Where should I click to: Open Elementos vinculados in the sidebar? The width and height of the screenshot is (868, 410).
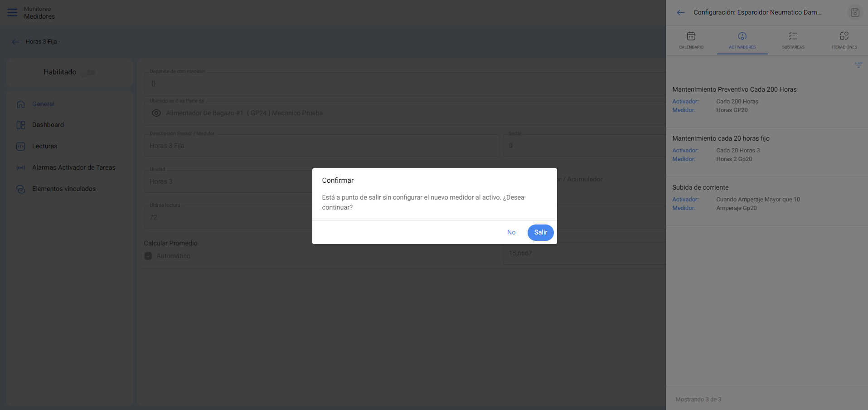(x=63, y=189)
